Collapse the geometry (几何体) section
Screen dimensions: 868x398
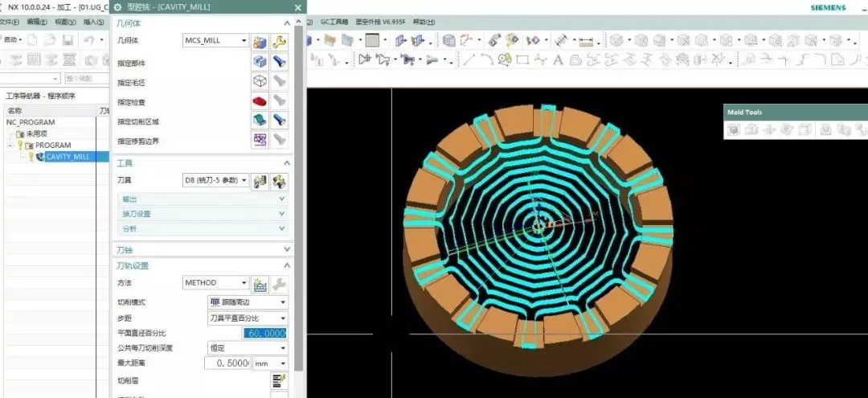point(287,23)
